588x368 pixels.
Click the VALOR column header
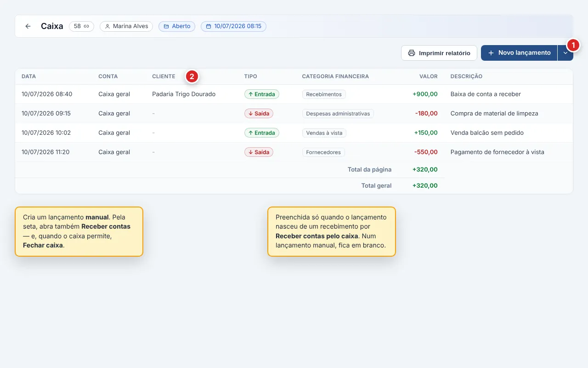tap(428, 76)
